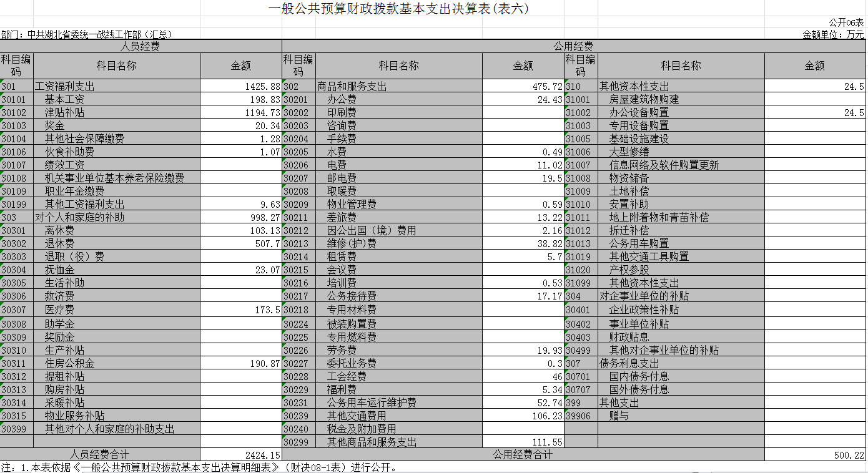Click the 公务接待费 cell
The image size is (868, 473).
399,296
